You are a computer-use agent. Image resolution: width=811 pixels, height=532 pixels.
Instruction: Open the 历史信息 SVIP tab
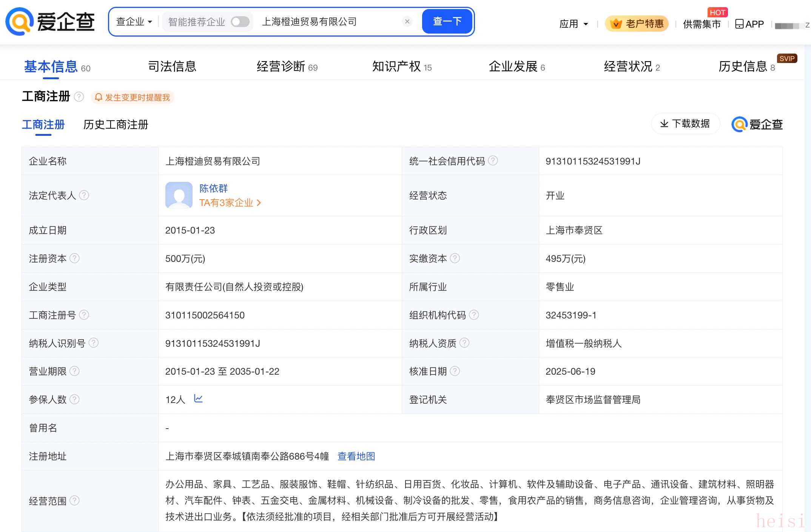click(746, 66)
